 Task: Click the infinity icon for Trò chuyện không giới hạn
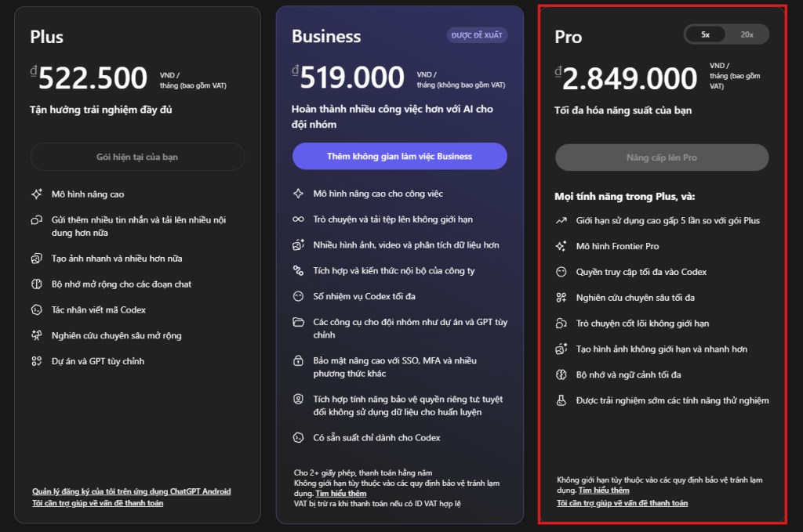(x=298, y=219)
